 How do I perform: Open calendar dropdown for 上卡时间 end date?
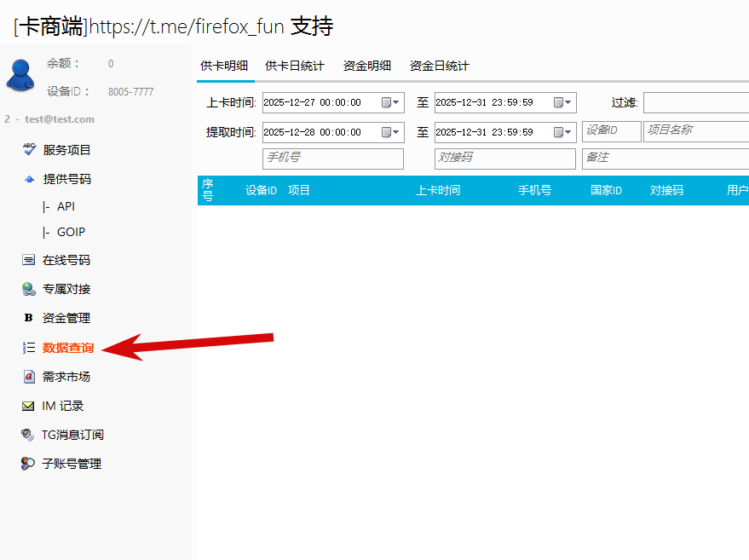pos(562,102)
